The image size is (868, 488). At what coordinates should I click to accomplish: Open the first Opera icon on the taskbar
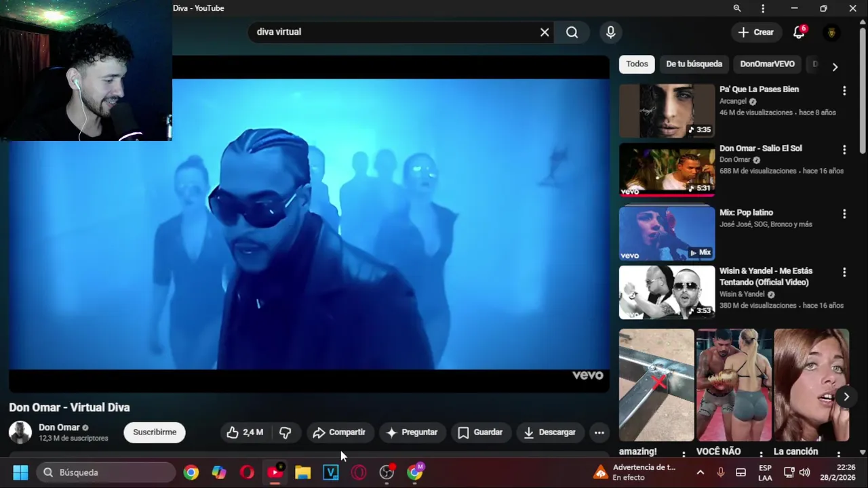click(247, 472)
